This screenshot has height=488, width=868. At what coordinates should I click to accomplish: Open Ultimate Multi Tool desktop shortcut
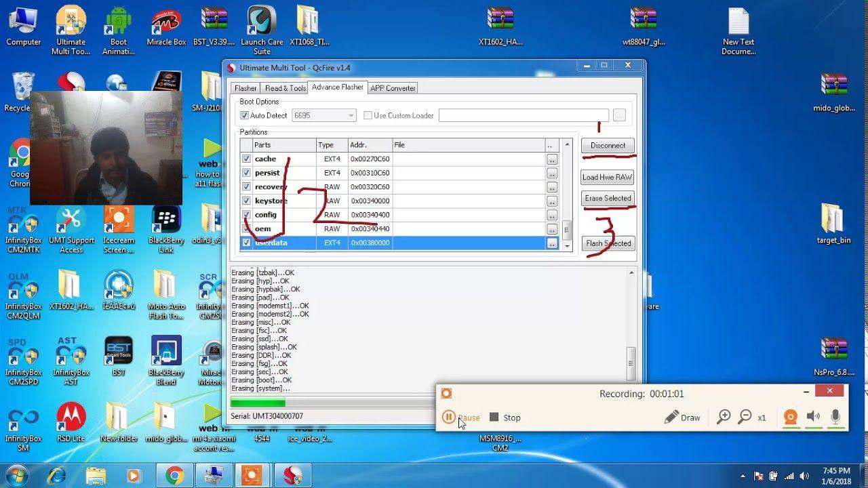click(71, 30)
